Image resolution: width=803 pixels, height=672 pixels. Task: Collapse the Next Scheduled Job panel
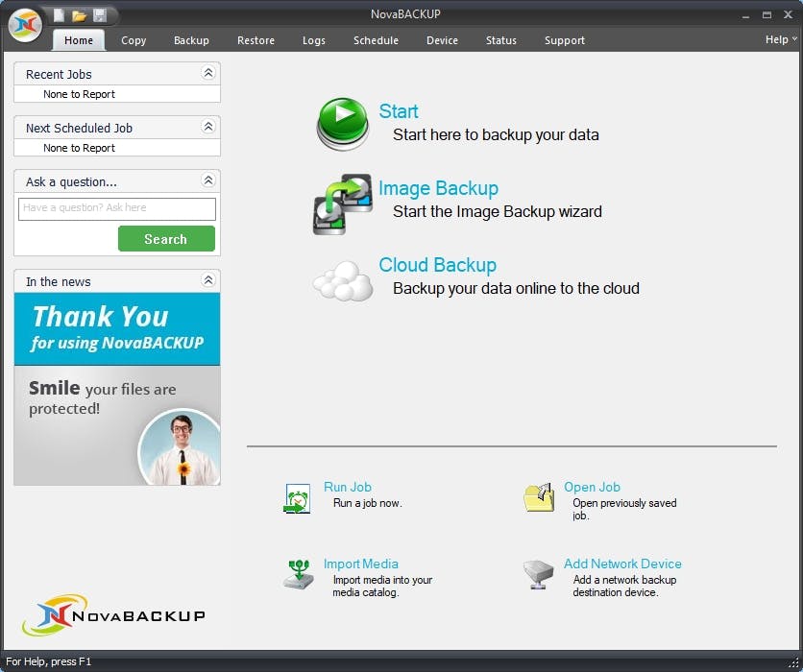[207, 127]
